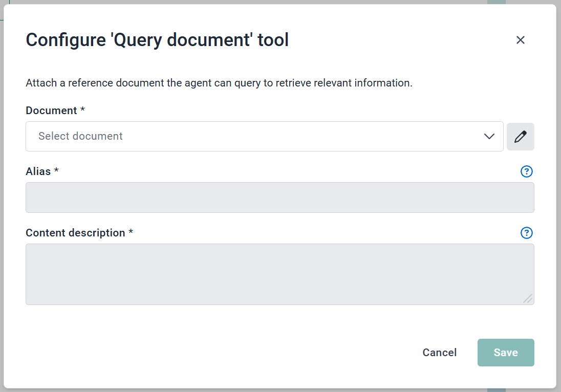This screenshot has height=392, width=561.
Task: Click the dialog title heading text
Action: (157, 40)
